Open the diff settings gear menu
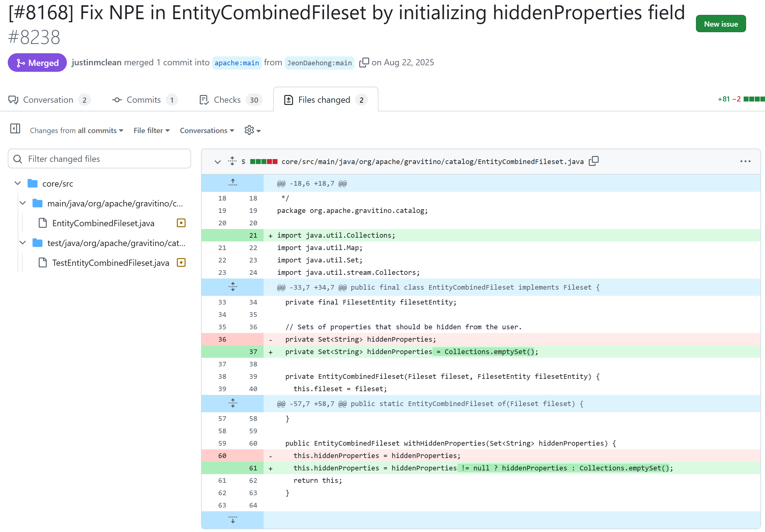 (252, 130)
